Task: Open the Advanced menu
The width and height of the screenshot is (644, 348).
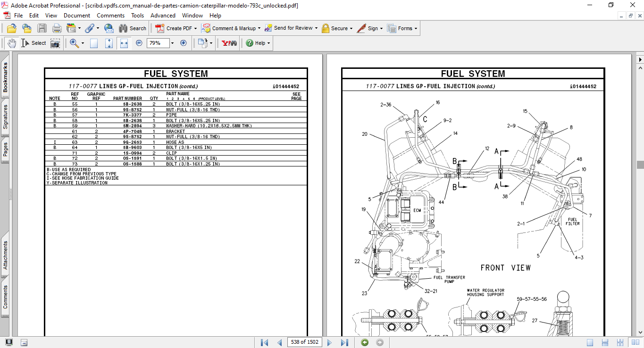Action: pos(163,16)
